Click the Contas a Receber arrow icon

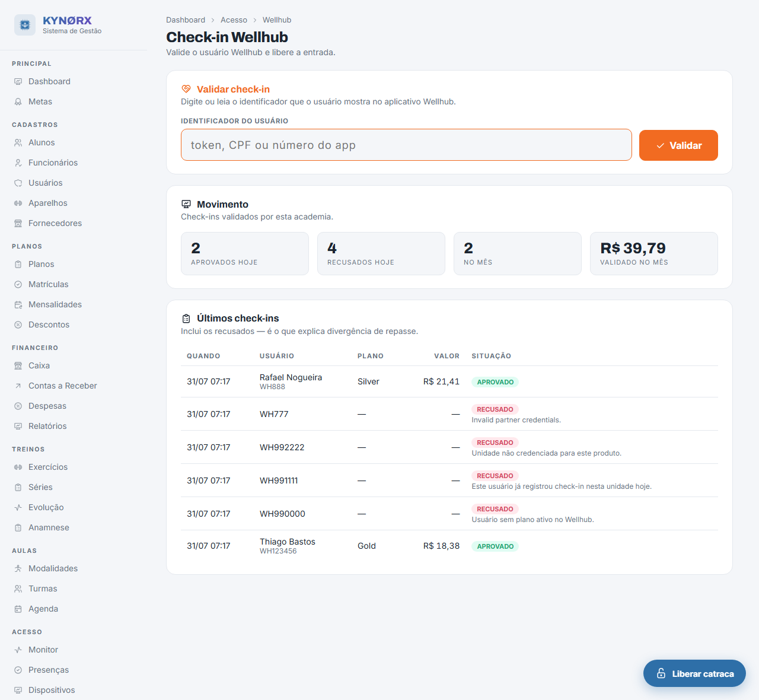tap(18, 386)
